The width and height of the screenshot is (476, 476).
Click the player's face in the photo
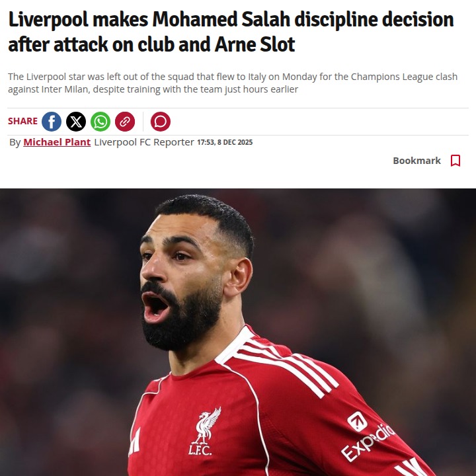pyautogui.click(x=182, y=273)
